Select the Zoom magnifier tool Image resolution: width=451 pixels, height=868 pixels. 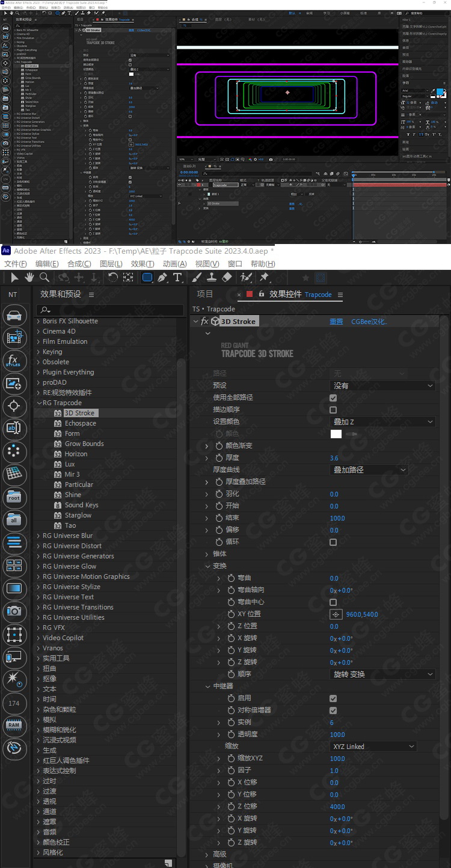44,277
